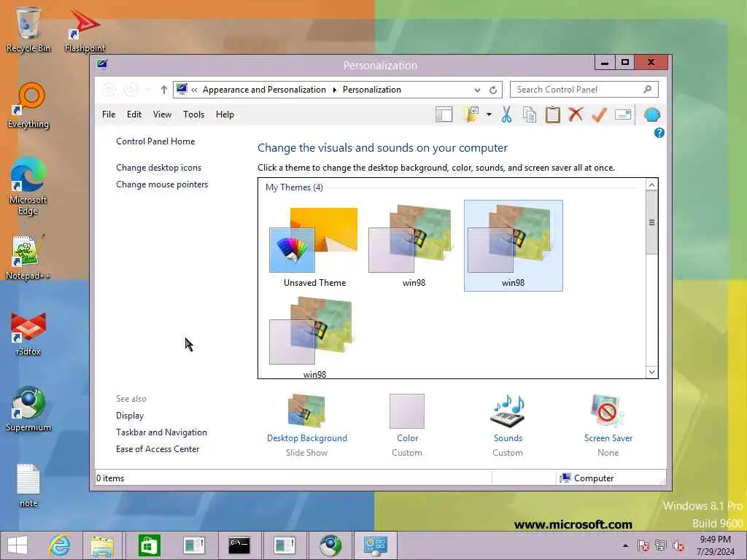Click the theme list scroll down arrow
The height and width of the screenshot is (560, 747).
651,372
